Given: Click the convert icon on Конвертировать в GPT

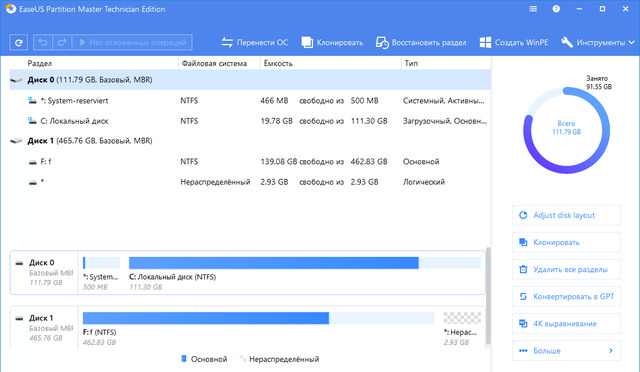Looking at the screenshot, I should 523,296.
